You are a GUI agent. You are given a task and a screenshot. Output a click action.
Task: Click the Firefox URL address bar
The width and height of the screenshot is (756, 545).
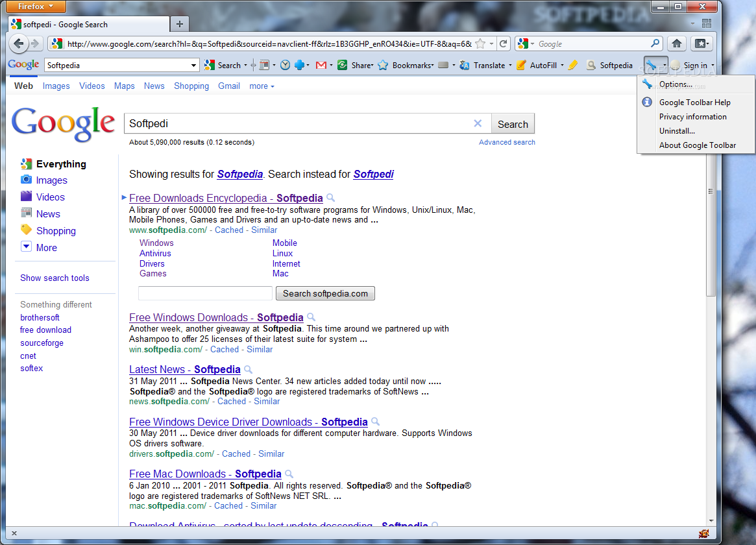click(x=270, y=44)
